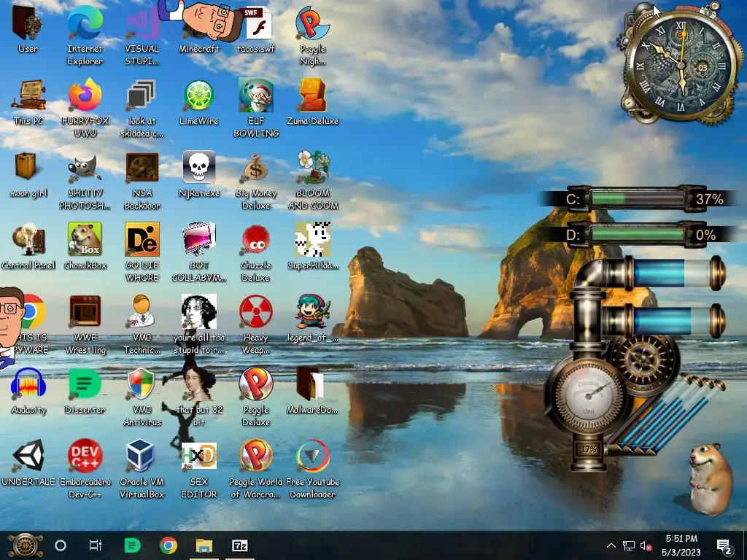747x560 pixels.
Task: Launch the UNDERTALE Unity icon
Action: click(28, 456)
